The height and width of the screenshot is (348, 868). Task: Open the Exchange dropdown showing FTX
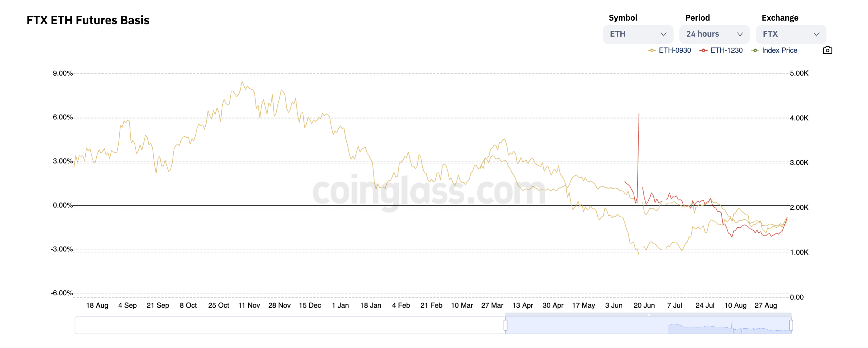click(x=791, y=34)
